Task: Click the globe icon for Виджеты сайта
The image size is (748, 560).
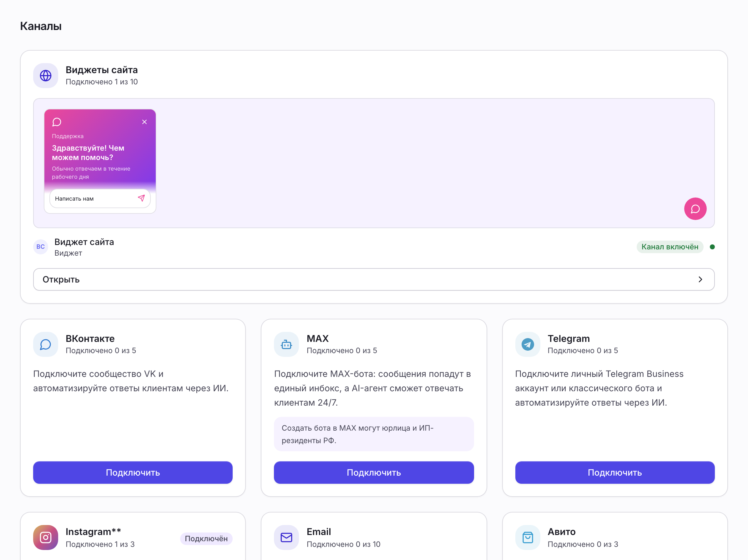Action: (46, 75)
